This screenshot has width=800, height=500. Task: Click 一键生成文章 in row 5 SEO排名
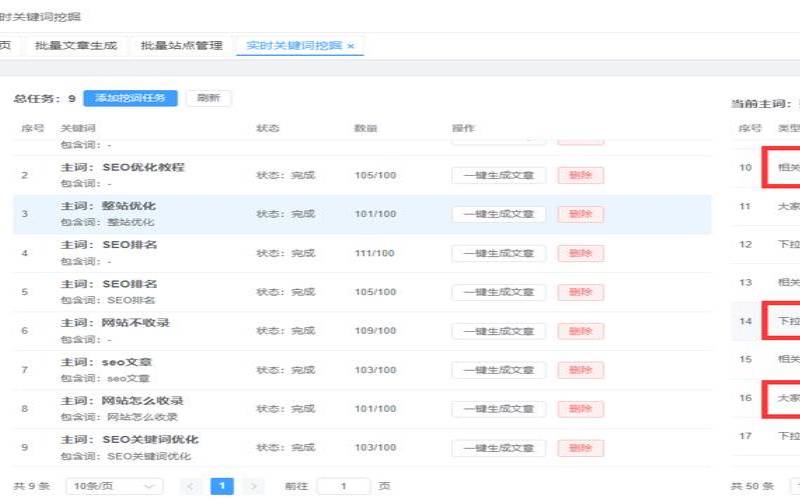tap(498, 292)
